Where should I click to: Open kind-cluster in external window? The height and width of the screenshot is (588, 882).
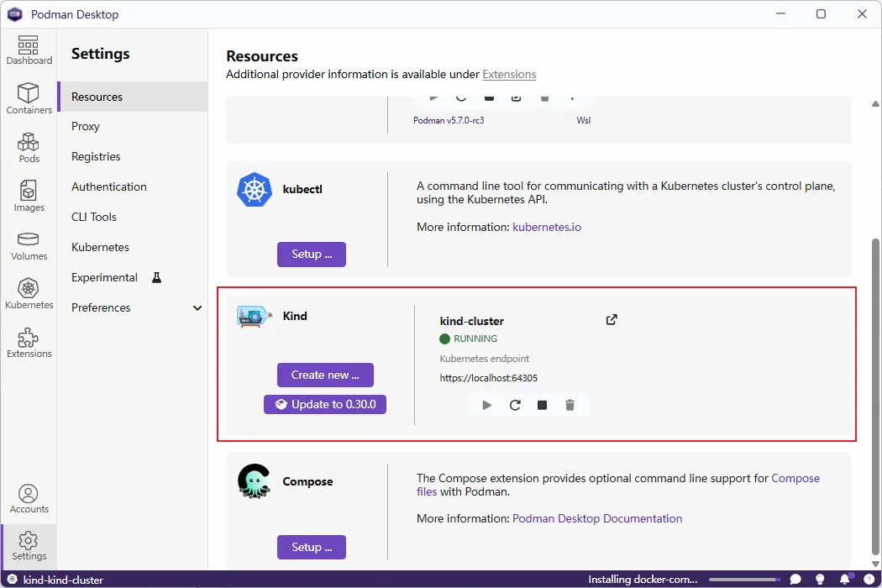point(611,319)
